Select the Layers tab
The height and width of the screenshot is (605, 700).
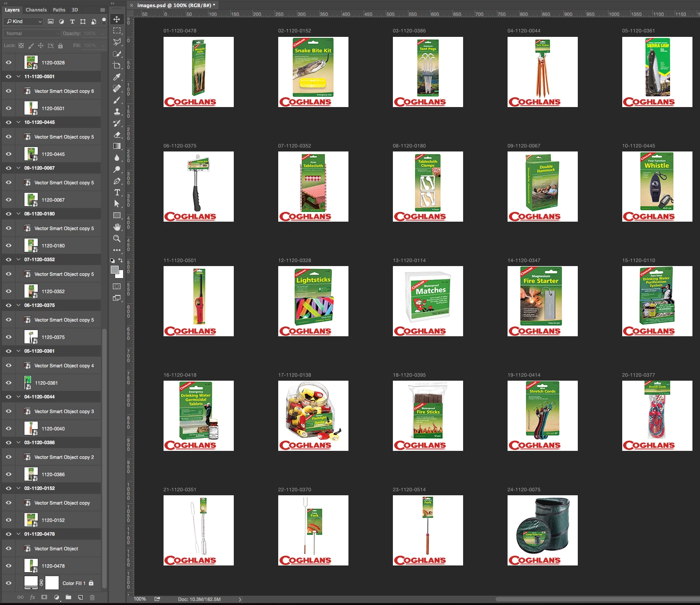click(x=12, y=10)
